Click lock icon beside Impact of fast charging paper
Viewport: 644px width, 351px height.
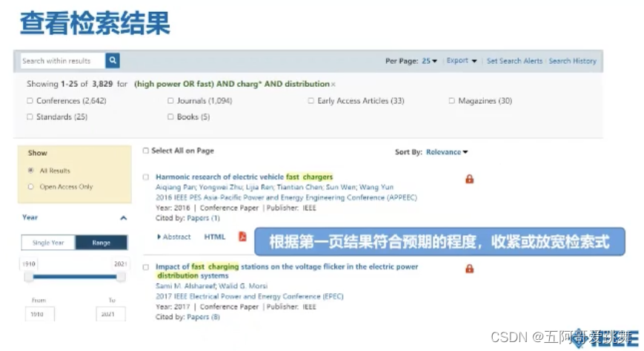[469, 269]
